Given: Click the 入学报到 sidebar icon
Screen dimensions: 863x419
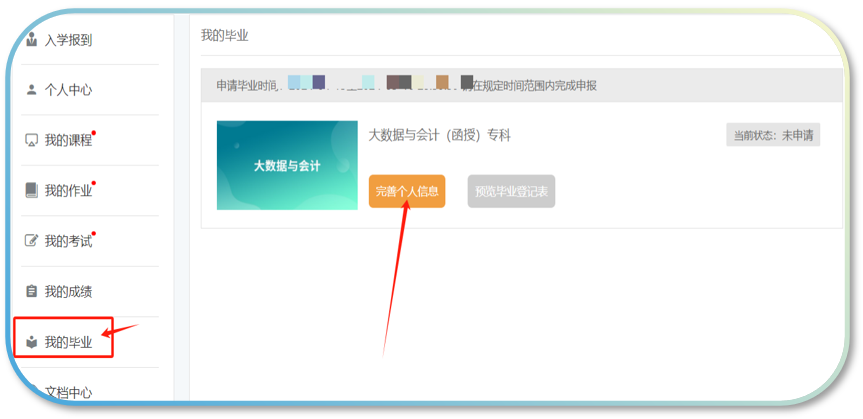Looking at the screenshot, I should pos(31,39).
